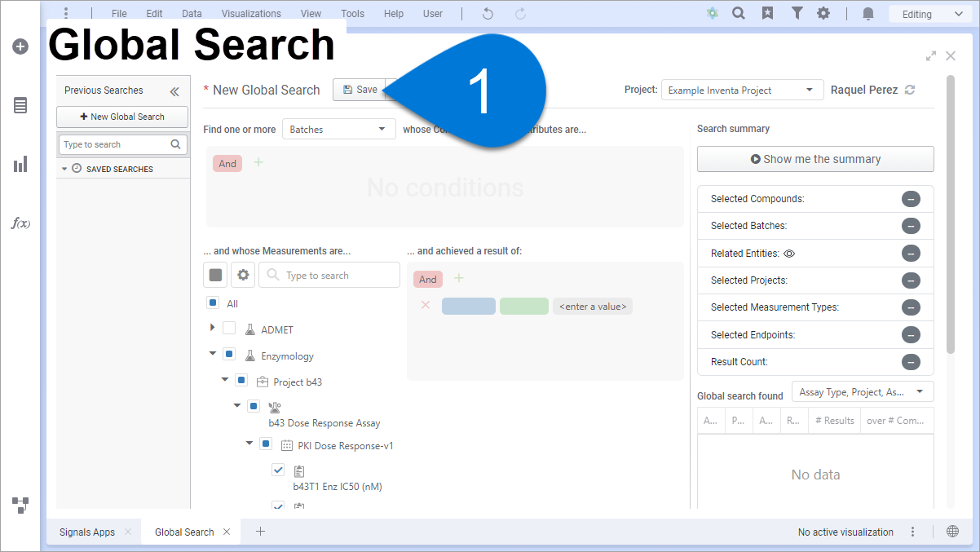Open the bookmarks star icon
Image resolution: width=980 pixels, height=552 pixels.
point(767,14)
